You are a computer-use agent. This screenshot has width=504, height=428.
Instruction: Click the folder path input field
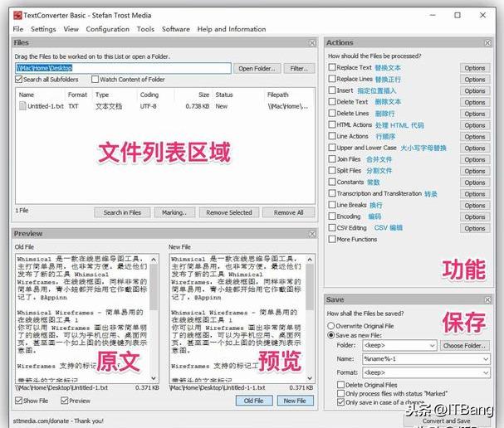(123, 68)
